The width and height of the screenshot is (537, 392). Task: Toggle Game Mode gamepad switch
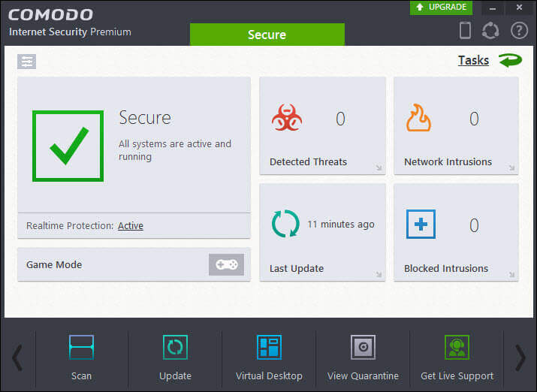tap(226, 264)
